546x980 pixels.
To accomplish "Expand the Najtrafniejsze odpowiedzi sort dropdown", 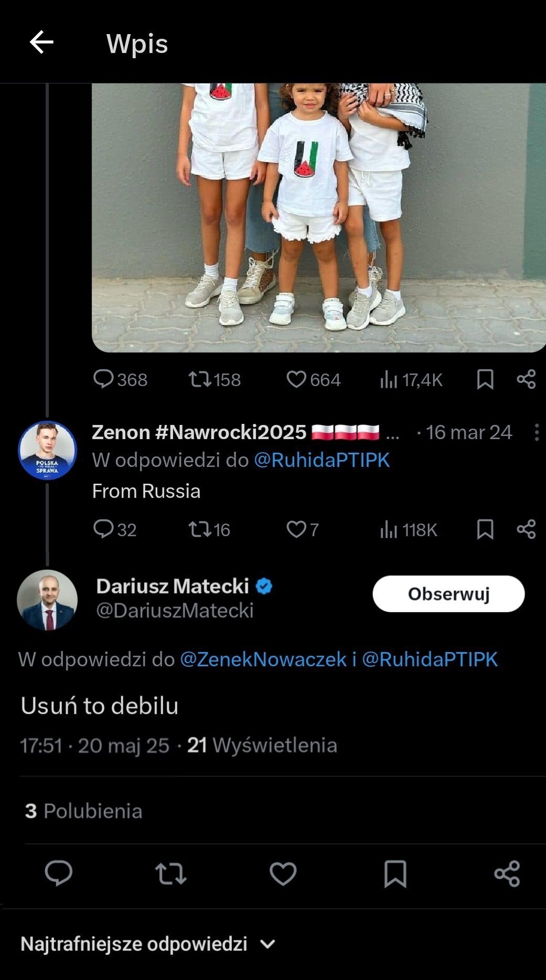I will point(148,944).
